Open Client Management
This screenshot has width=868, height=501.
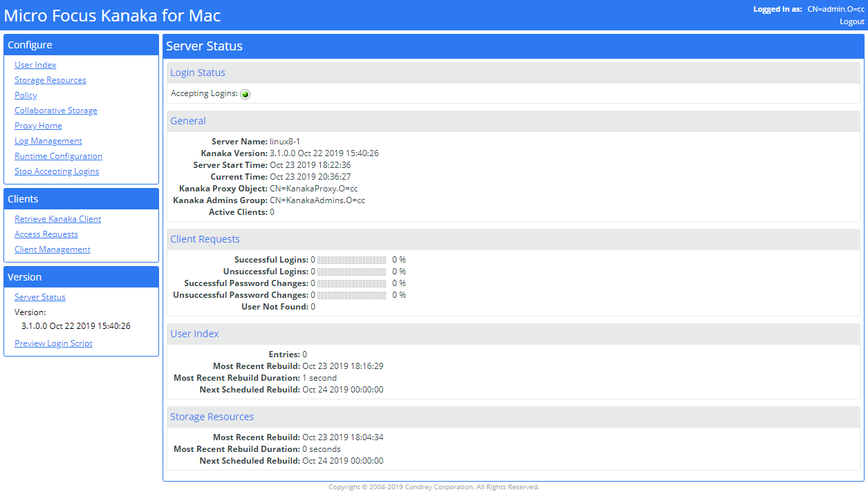point(52,249)
